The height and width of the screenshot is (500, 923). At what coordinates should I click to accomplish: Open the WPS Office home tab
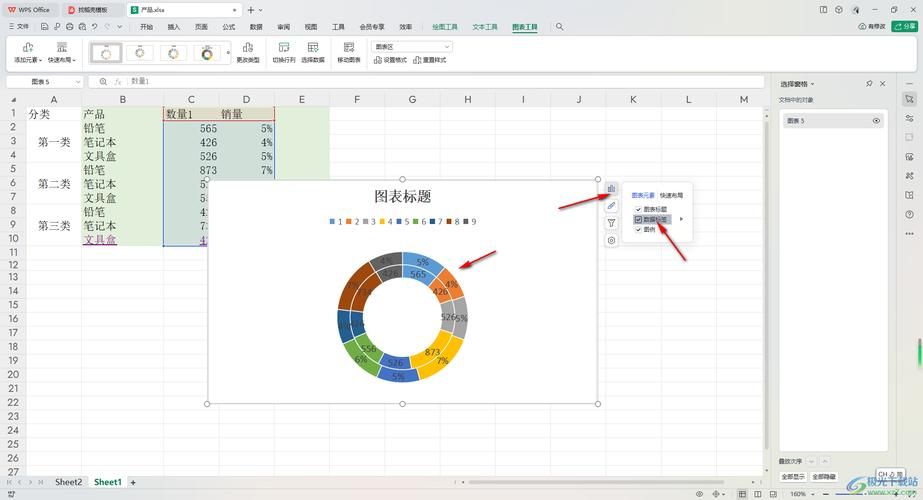click(x=29, y=10)
